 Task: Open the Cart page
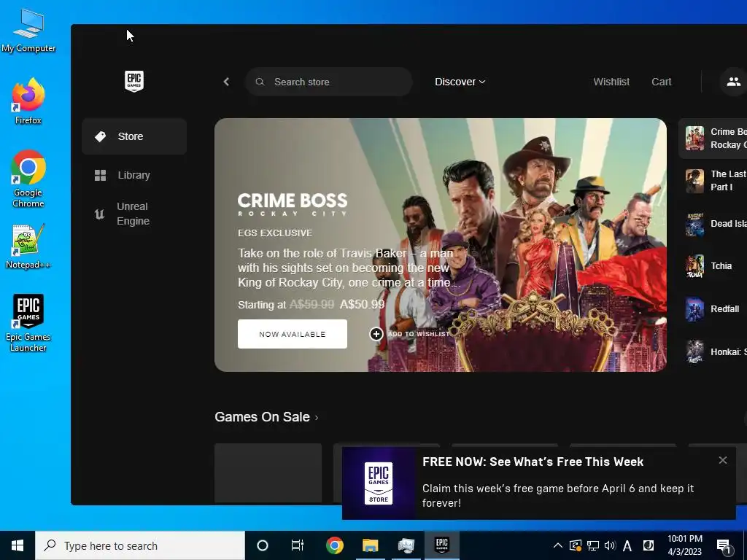(661, 82)
